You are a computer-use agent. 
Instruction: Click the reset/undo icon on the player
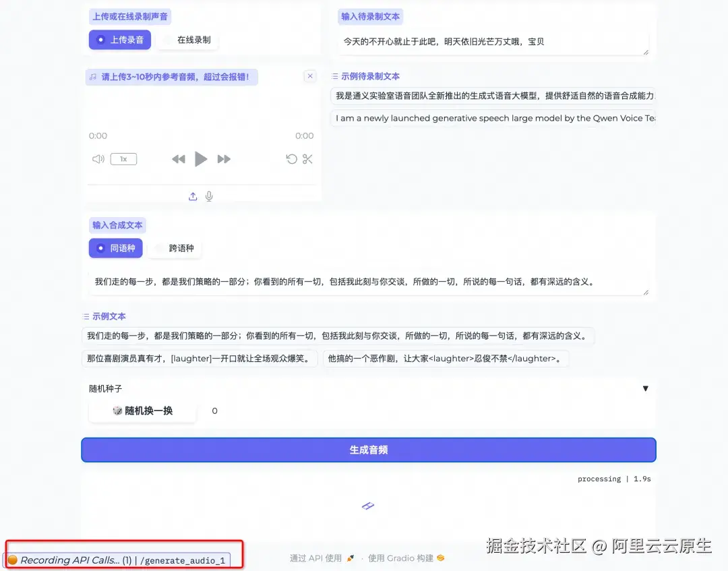(x=291, y=159)
